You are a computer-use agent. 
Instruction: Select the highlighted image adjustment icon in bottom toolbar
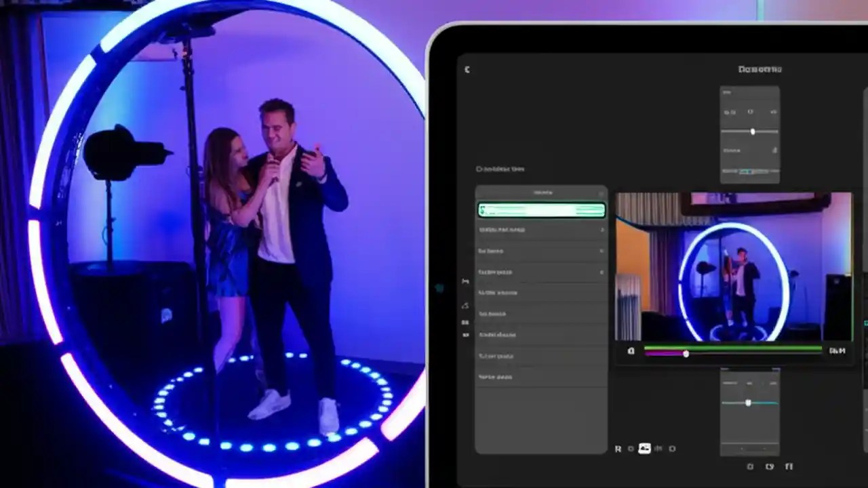[x=644, y=448]
